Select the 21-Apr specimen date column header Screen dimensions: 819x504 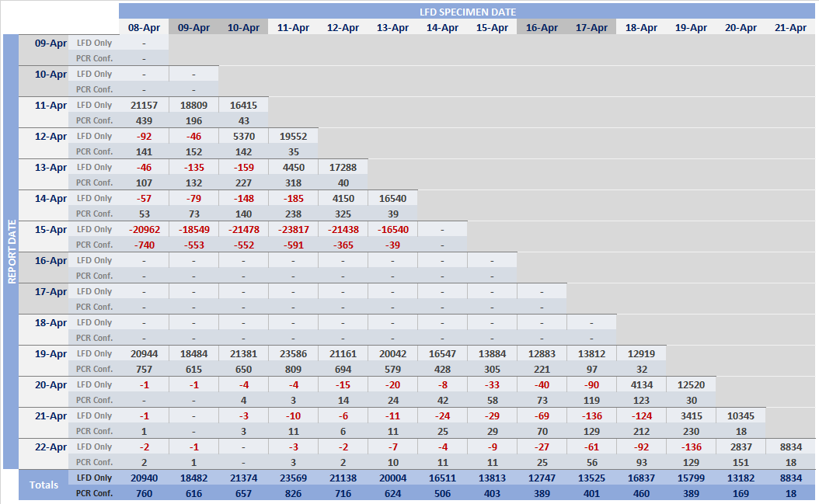[791, 27]
